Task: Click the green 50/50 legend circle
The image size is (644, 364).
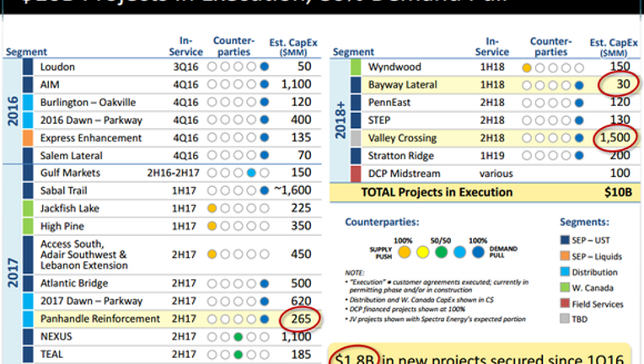Action: pyautogui.click(x=441, y=252)
